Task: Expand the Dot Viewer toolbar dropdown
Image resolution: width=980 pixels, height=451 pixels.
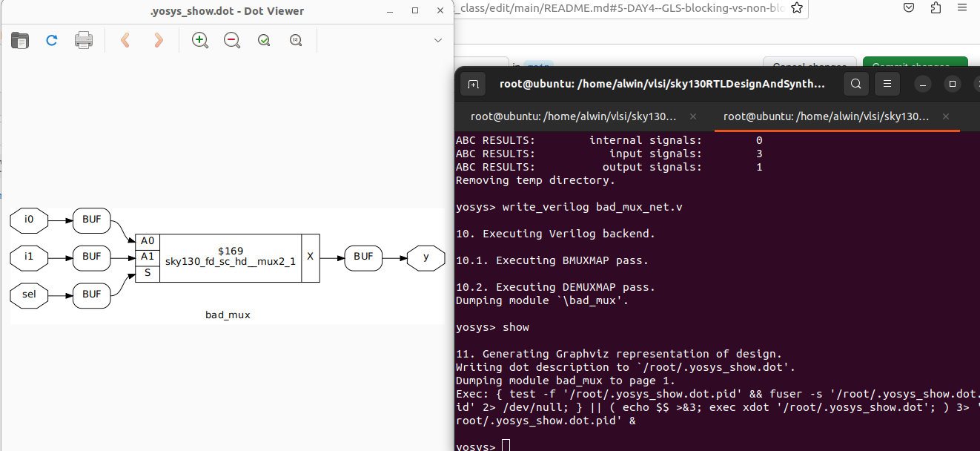Action: (437, 40)
